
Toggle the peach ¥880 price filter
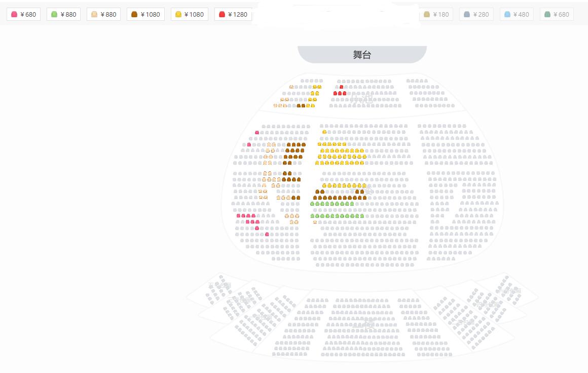[103, 14]
